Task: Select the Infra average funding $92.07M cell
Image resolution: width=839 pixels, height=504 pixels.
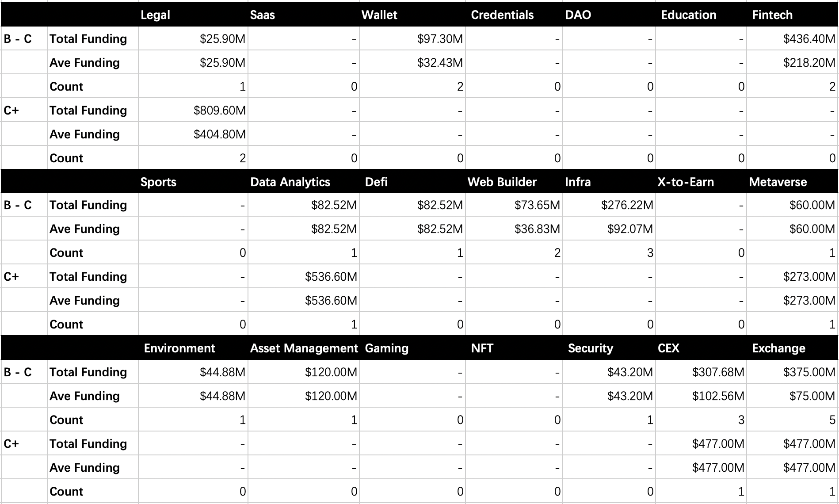Action: (x=609, y=229)
